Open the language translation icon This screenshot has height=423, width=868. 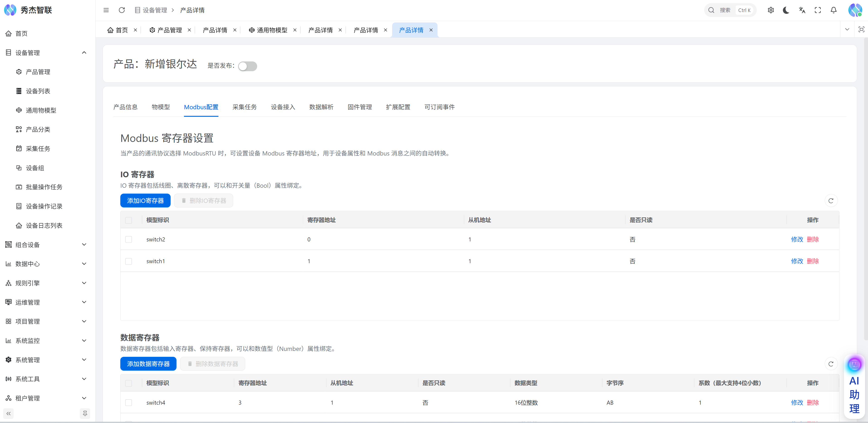click(x=802, y=10)
